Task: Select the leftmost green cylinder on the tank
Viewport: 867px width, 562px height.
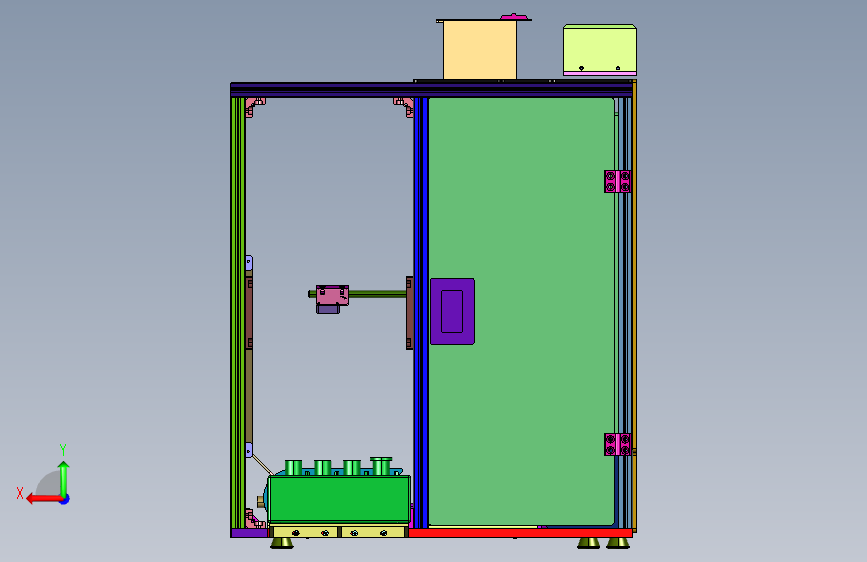Action: [293, 467]
